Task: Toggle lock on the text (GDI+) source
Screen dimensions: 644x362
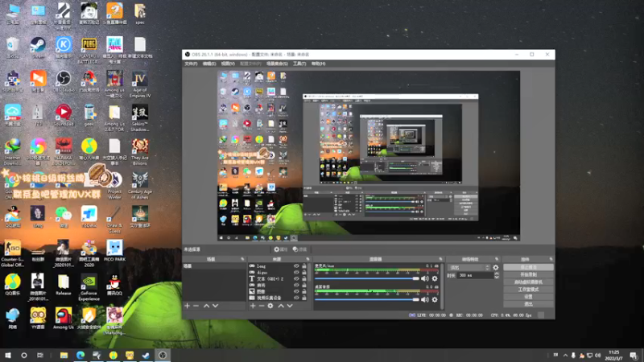Action: [x=304, y=278]
